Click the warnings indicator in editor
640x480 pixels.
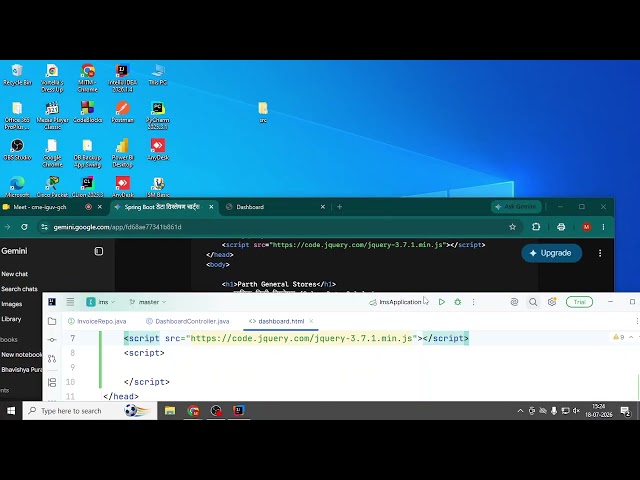click(x=619, y=337)
